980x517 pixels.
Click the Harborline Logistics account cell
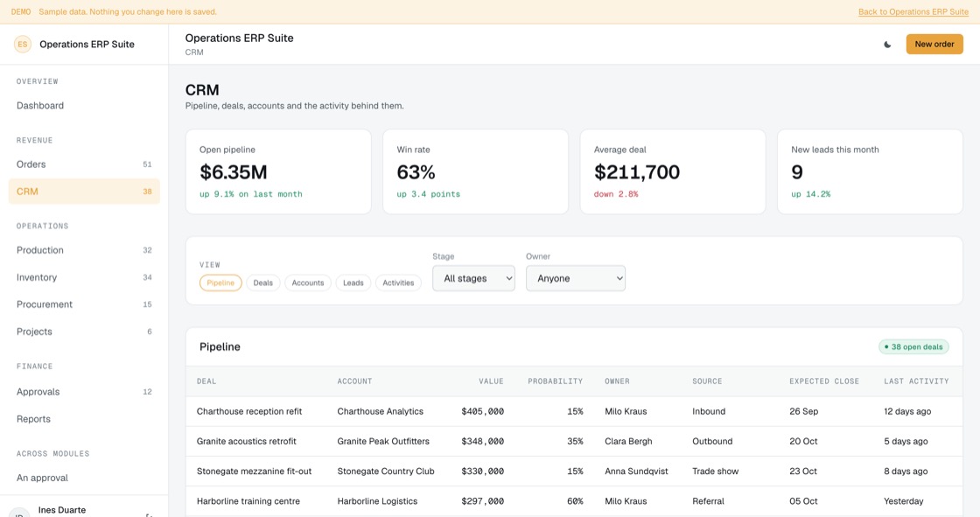[x=377, y=501]
